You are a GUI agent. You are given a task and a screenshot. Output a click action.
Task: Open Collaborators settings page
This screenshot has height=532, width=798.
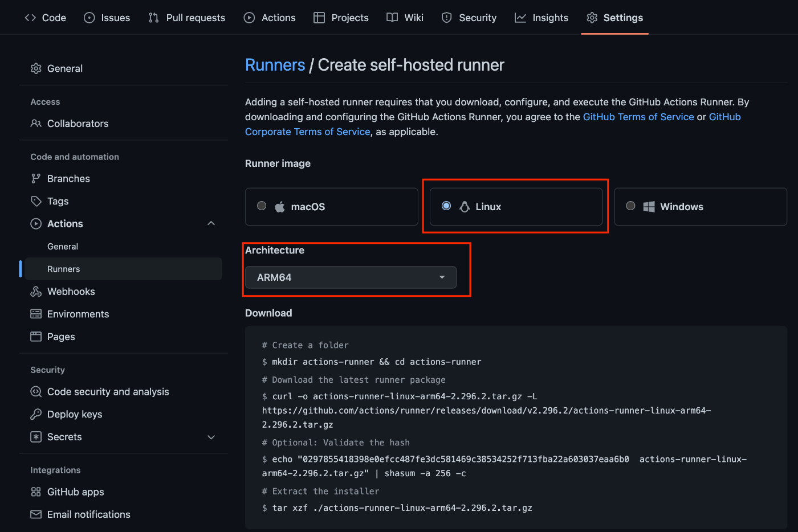(x=78, y=124)
